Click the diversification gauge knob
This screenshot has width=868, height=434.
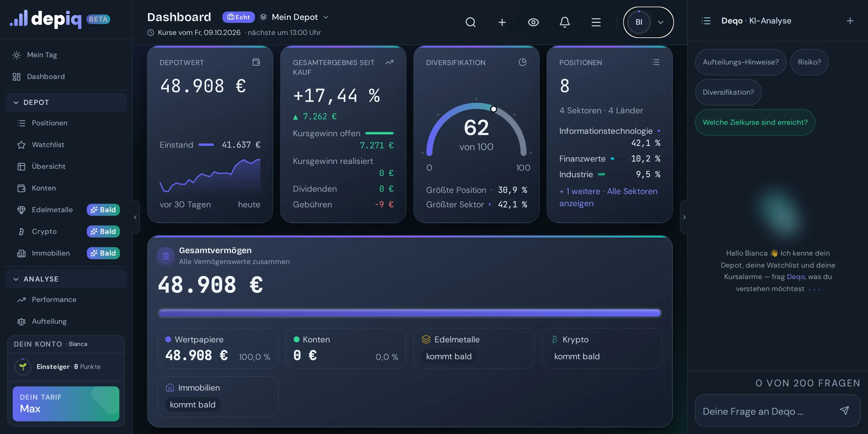[x=493, y=109]
